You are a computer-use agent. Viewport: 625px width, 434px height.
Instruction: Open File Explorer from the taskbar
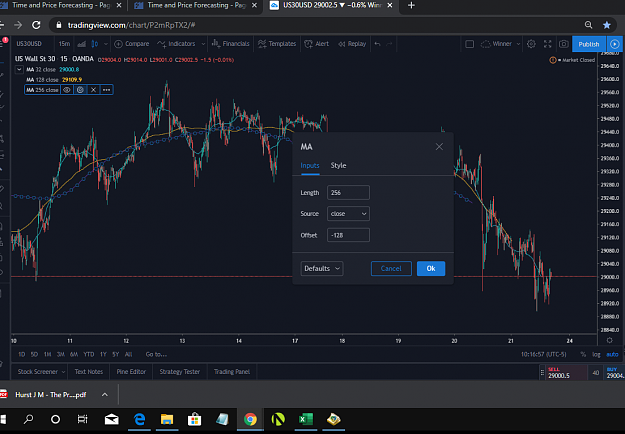point(167,419)
